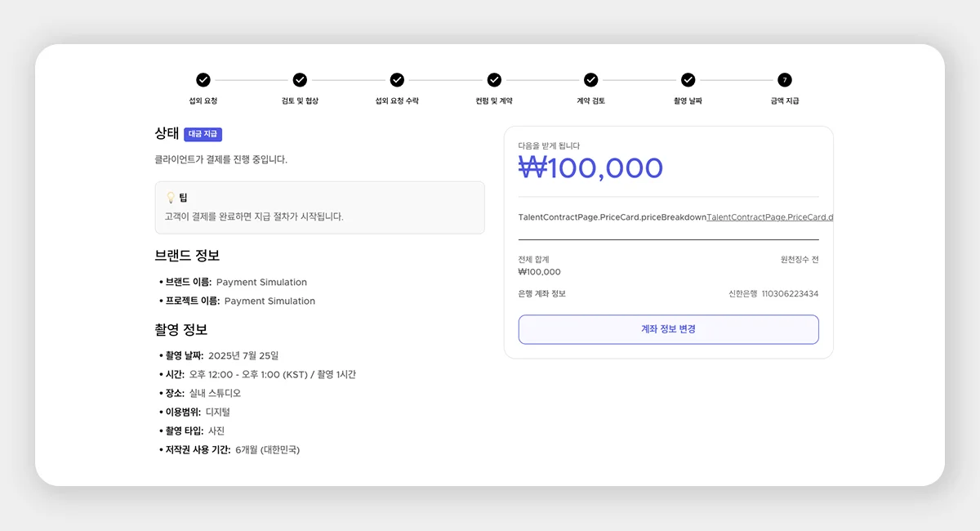Click the 섭외 요청 step checkmark icon
Screen dimensions: 980x531
(x=203, y=80)
